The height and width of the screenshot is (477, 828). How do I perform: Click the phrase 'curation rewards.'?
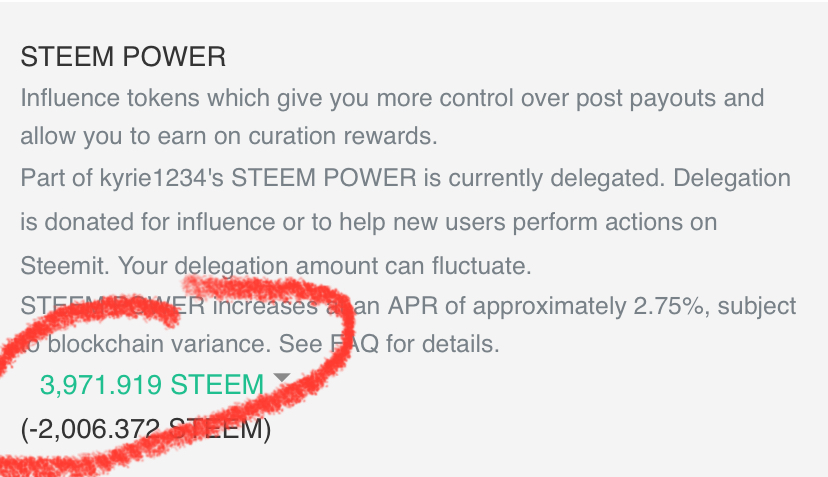point(343,136)
